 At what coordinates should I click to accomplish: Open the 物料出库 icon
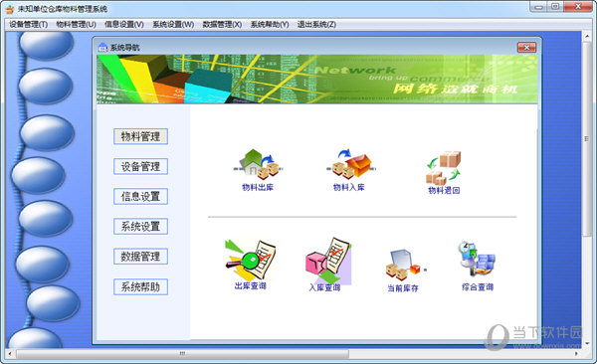click(258, 164)
